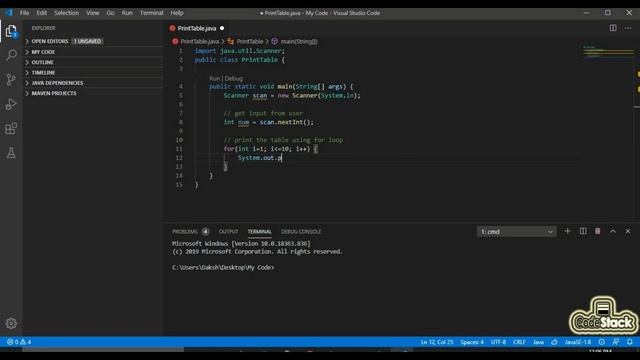Viewport: 640px width, 360px height.
Task: Open the terminal selector dropdown '1: cmd'
Action: click(x=516, y=232)
